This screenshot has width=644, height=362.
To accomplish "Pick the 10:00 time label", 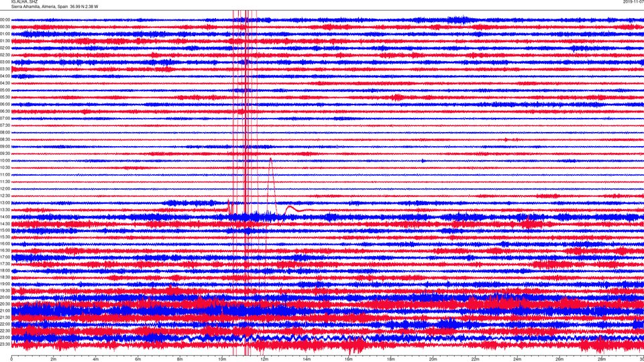I will (x=5, y=160).
